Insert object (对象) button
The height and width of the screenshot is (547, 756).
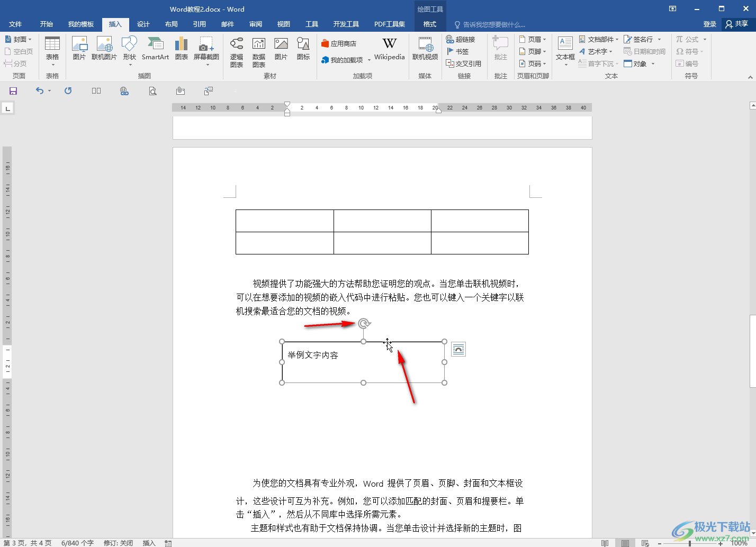640,63
